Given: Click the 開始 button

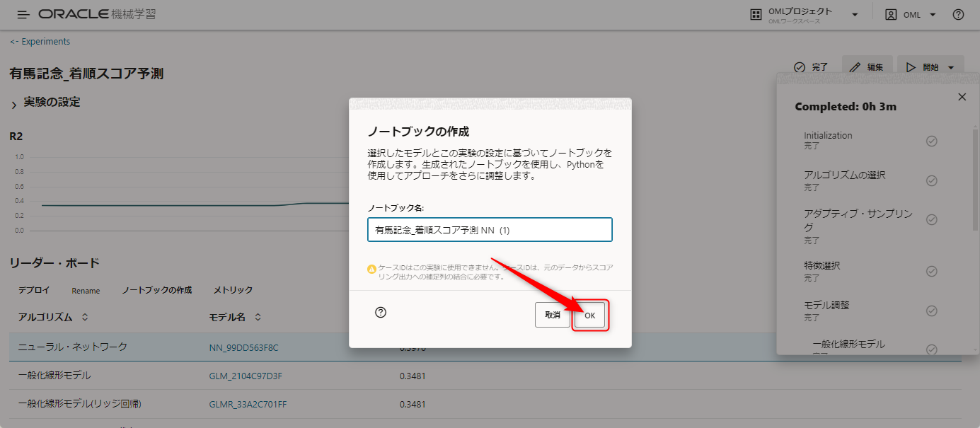Looking at the screenshot, I should click(923, 67).
